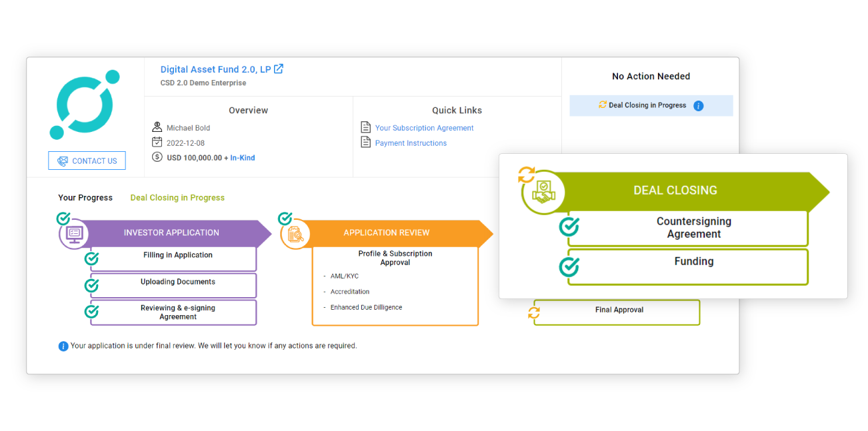Click the person icon next to Michael Bold
Viewport: 868px width, 431px height.
157,127
